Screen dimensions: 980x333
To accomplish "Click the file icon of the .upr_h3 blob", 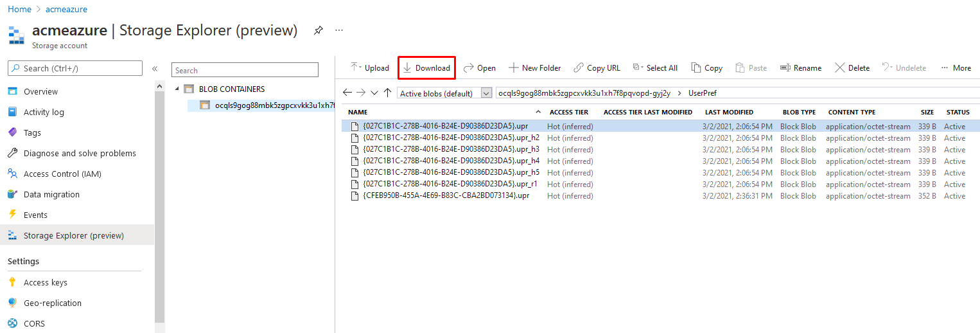I will point(354,150).
